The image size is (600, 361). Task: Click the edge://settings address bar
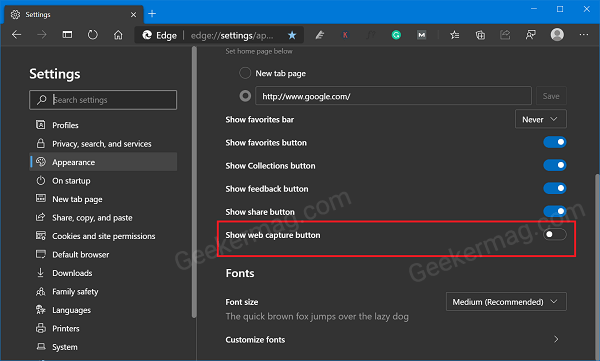232,35
